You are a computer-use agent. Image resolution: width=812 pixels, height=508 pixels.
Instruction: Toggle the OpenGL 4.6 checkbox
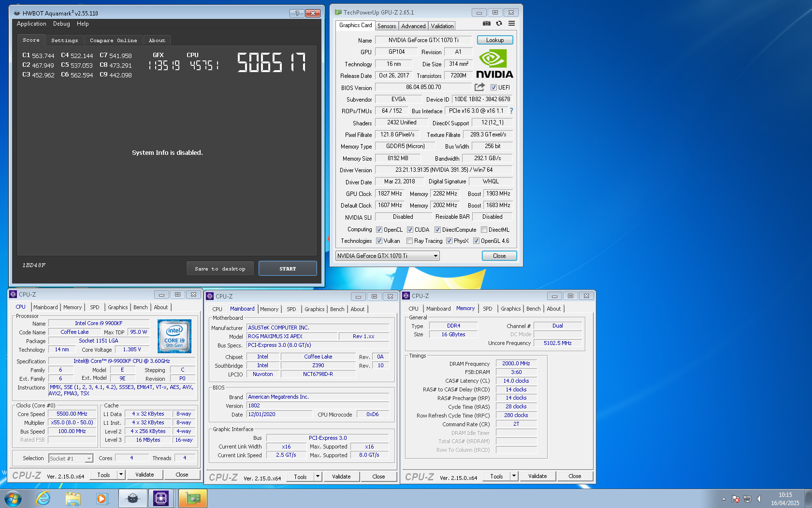pyautogui.click(x=476, y=241)
